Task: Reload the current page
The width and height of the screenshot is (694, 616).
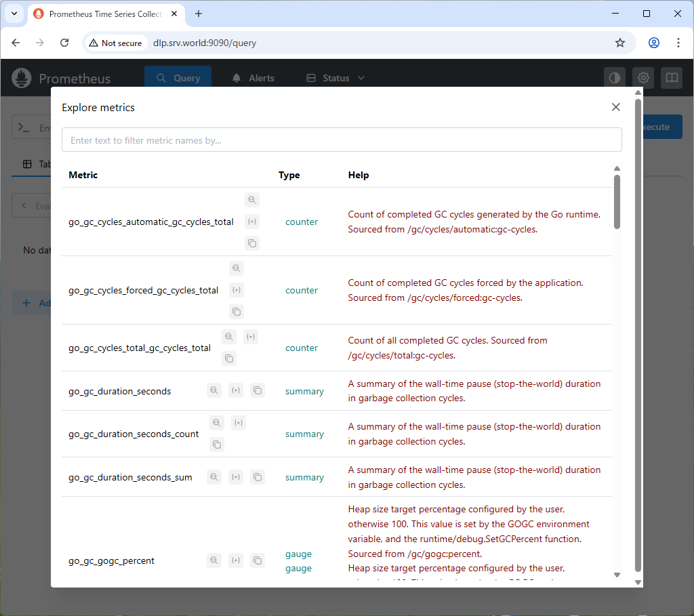Action: pos(64,43)
